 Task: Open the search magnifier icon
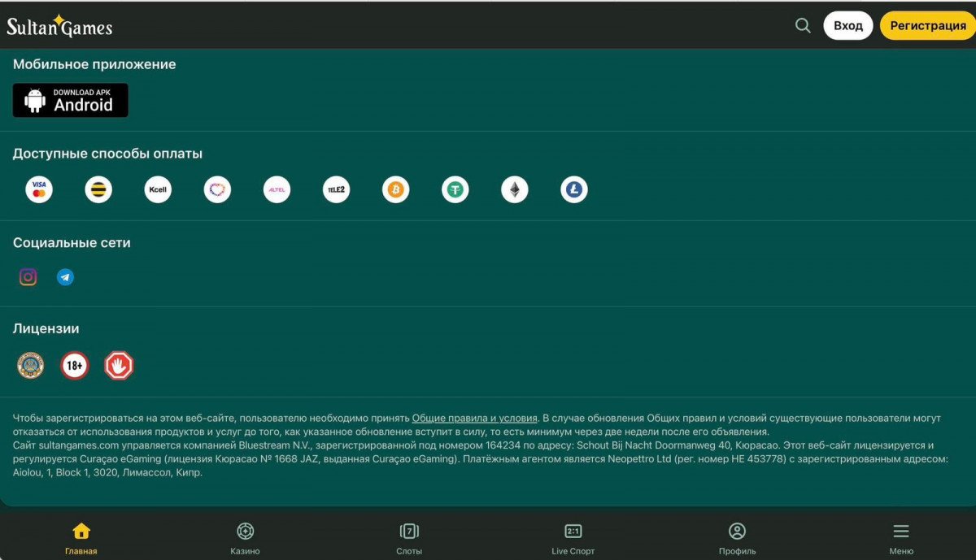coord(803,26)
